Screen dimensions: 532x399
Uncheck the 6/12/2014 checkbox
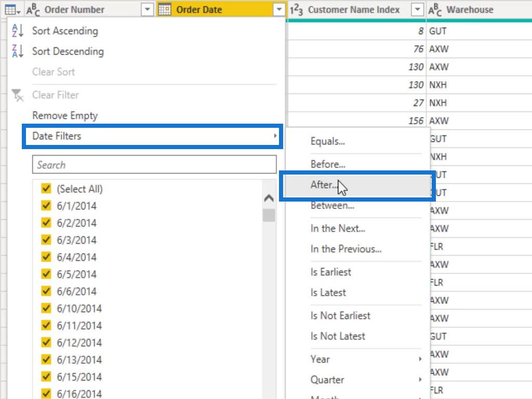point(46,342)
